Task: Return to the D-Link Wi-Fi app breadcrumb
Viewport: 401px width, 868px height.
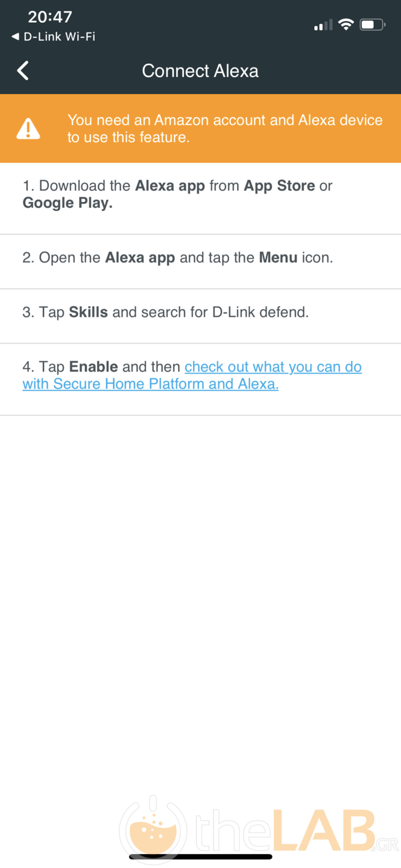Action: [54, 37]
